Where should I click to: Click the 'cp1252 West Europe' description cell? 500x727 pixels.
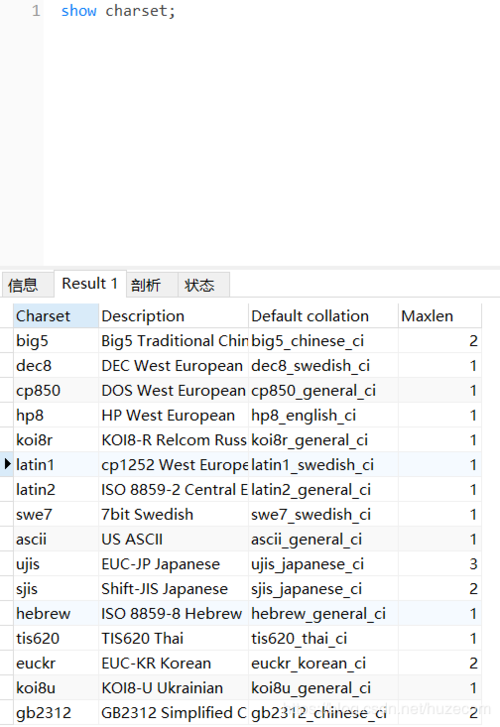(173, 465)
